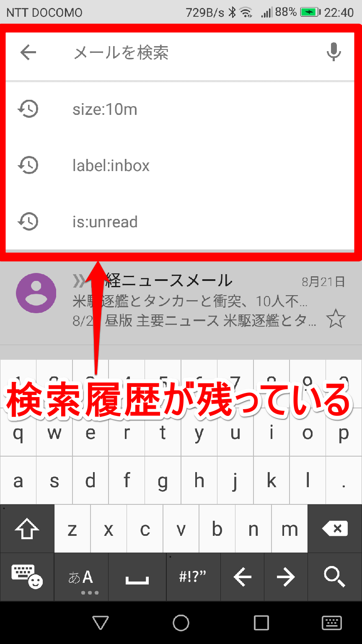362x644 pixels.
Task: Tap the history icon beside size:10m
Action: [x=28, y=109]
